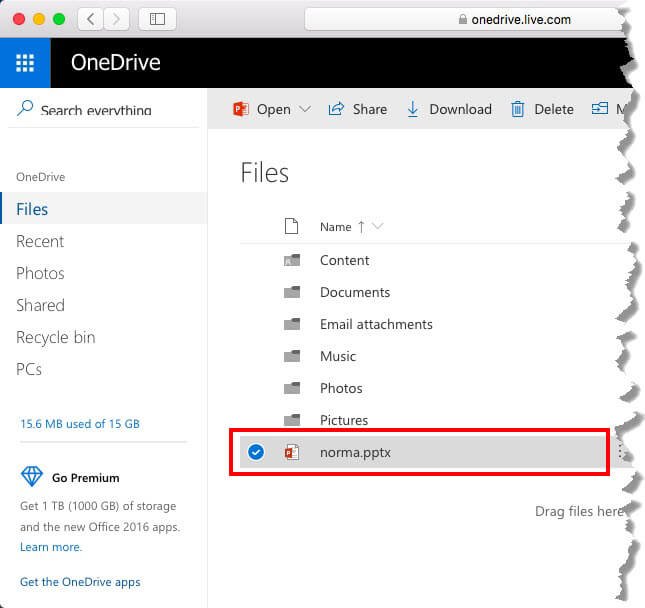Open PCs in the sidebar

click(x=29, y=369)
